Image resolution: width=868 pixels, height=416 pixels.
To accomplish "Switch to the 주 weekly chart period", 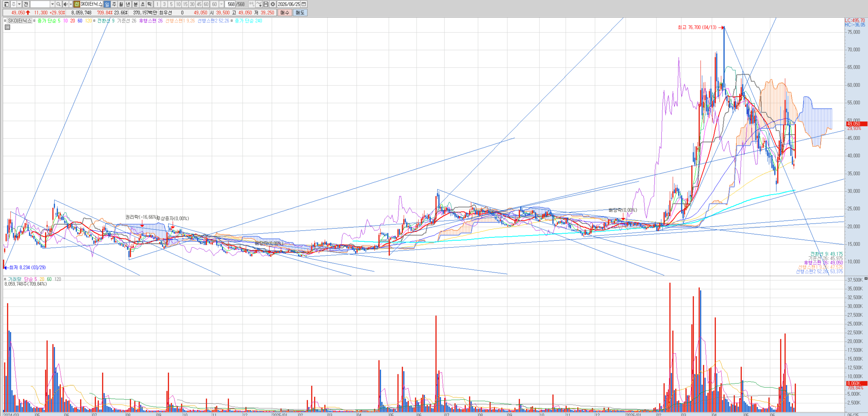I will click(114, 4).
